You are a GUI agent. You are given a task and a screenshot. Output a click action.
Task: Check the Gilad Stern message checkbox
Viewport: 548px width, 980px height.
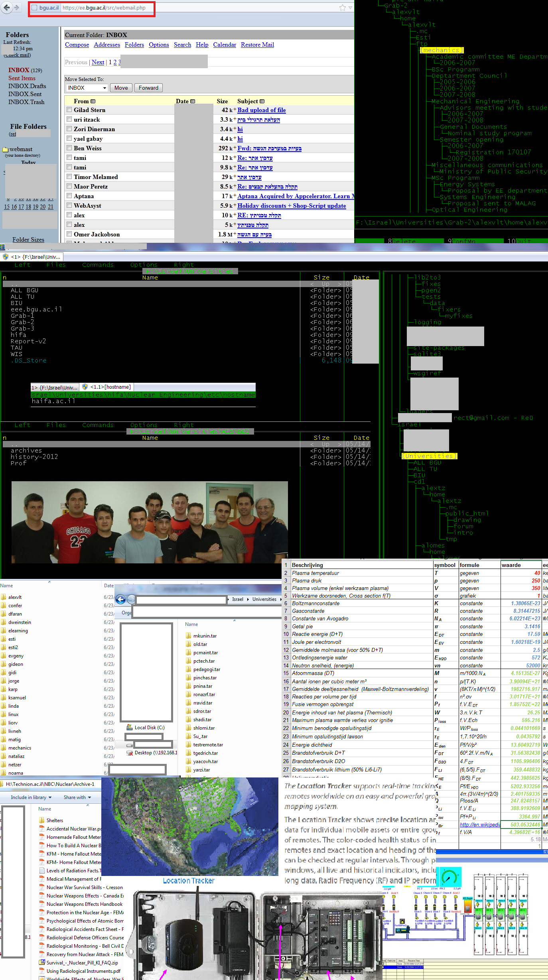(69, 110)
